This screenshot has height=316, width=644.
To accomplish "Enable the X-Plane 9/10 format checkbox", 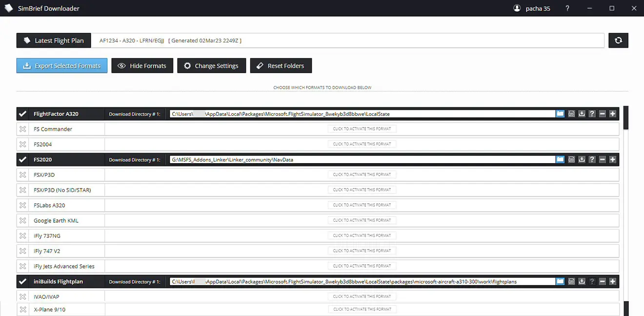I will click(x=22, y=309).
